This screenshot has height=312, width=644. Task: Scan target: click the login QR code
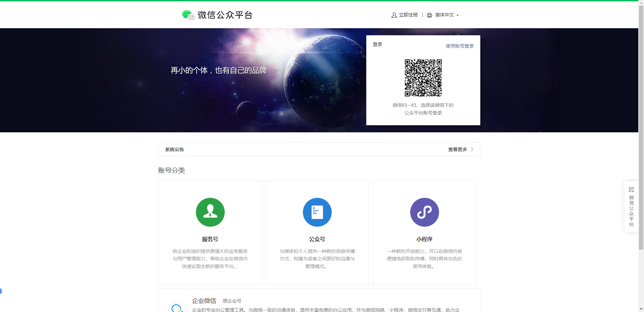tap(423, 78)
